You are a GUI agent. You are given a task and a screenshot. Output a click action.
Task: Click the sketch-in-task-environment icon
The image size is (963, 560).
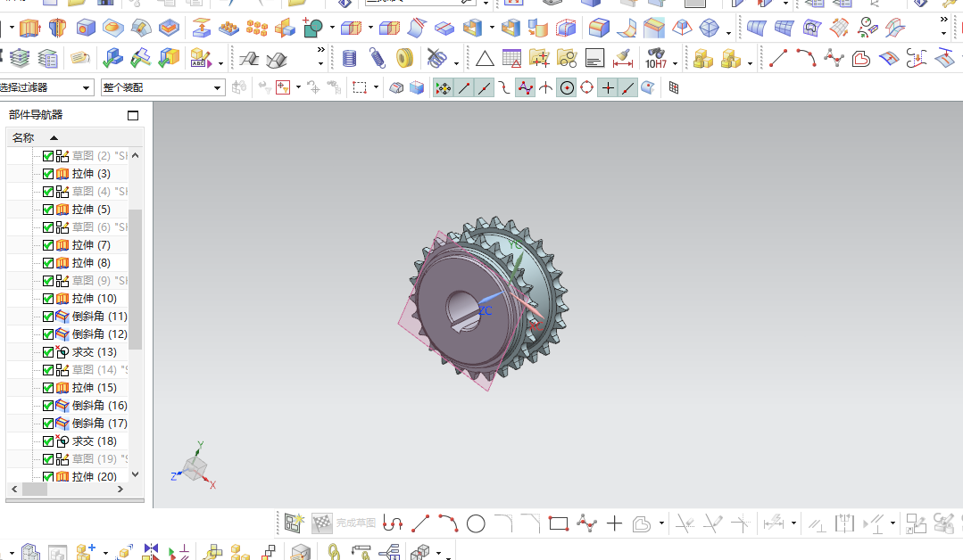pos(295,523)
